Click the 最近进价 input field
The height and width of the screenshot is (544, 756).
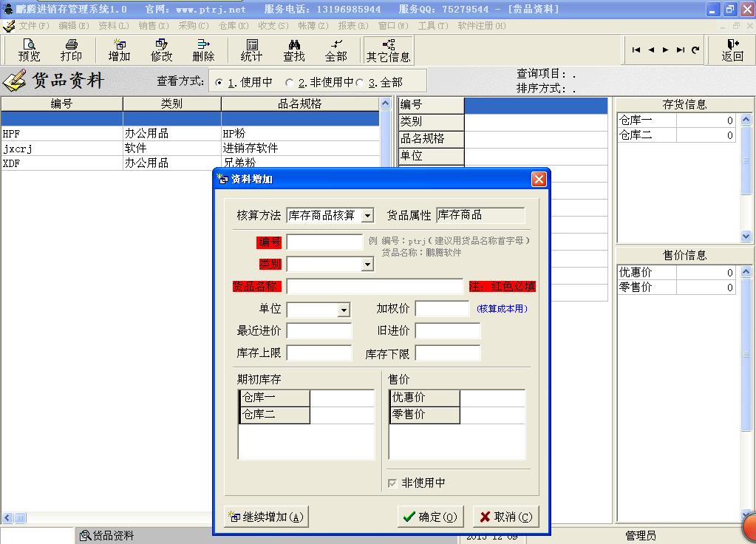tap(319, 331)
